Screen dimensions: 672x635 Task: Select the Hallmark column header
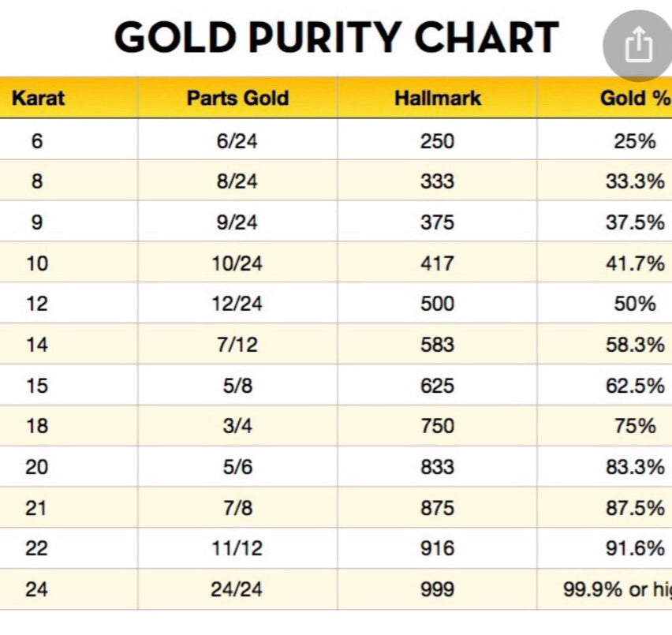click(438, 98)
